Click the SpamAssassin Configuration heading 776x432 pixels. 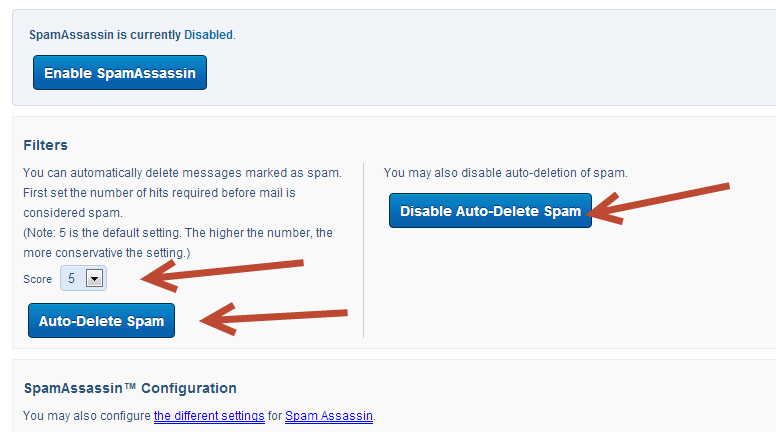(130, 388)
